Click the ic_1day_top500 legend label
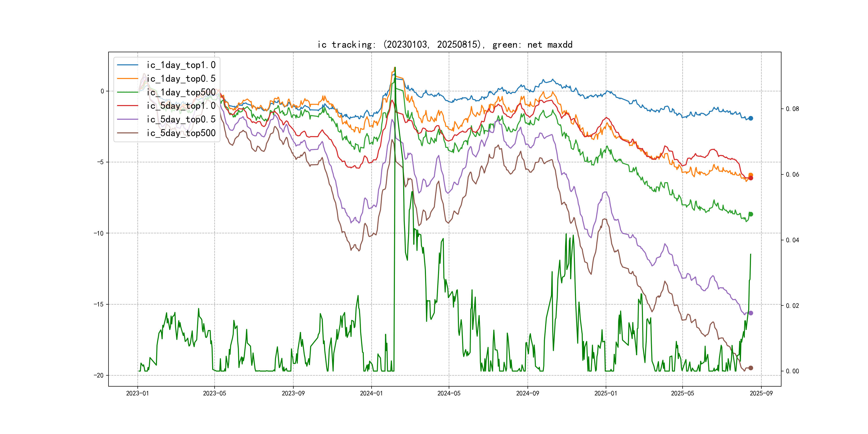 point(181,92)
